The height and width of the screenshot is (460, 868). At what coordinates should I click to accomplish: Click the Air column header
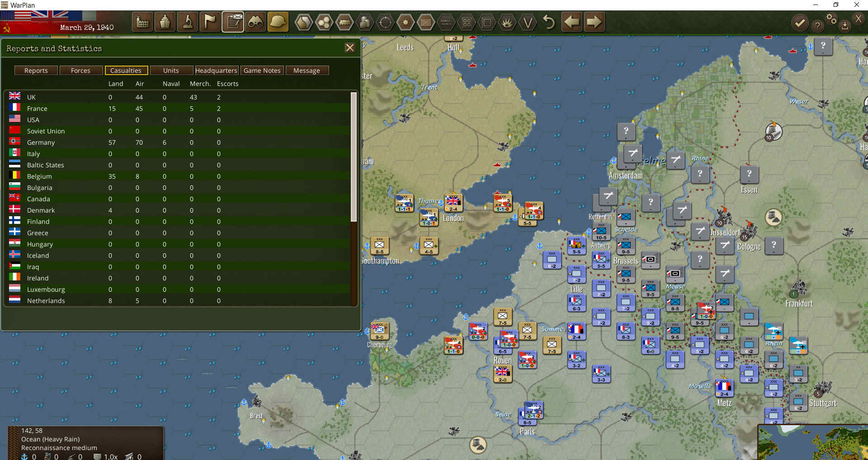point(140,84)
